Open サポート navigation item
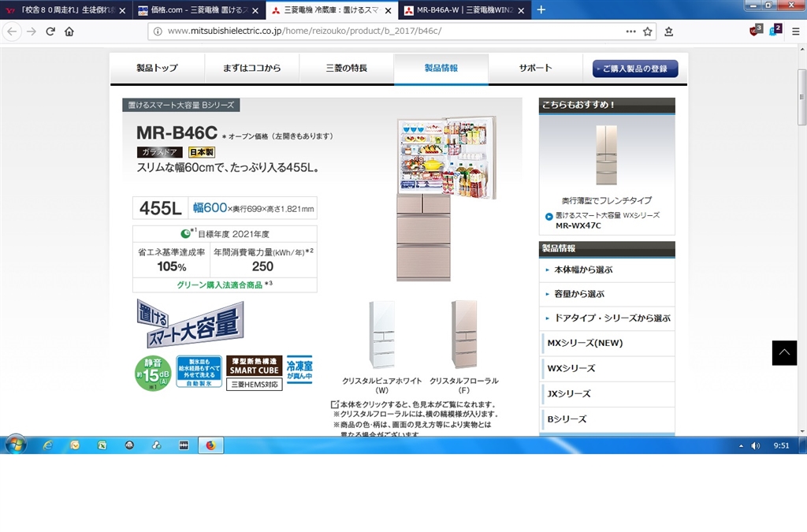The image size is (807, 532). (x=535, y=68)
